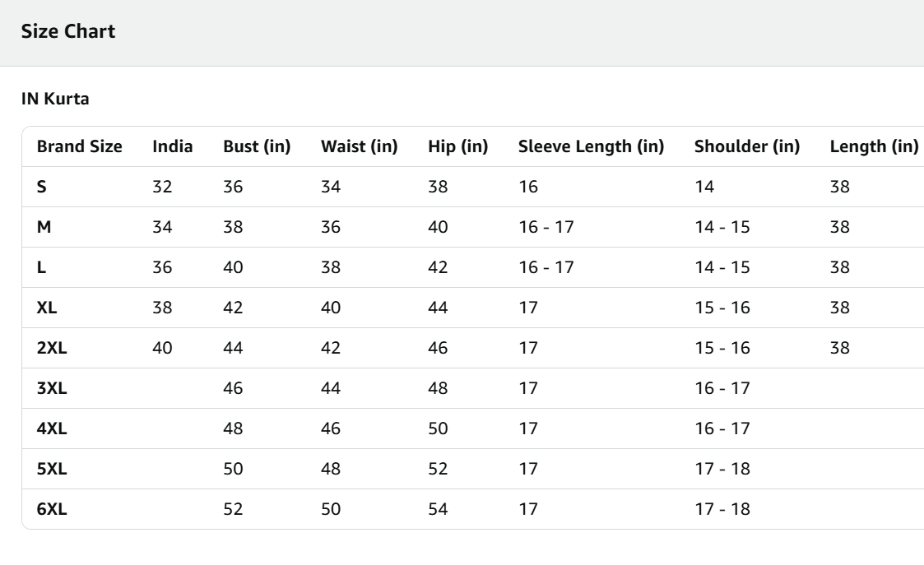Select the S brand size row

(x=41, y=187)
